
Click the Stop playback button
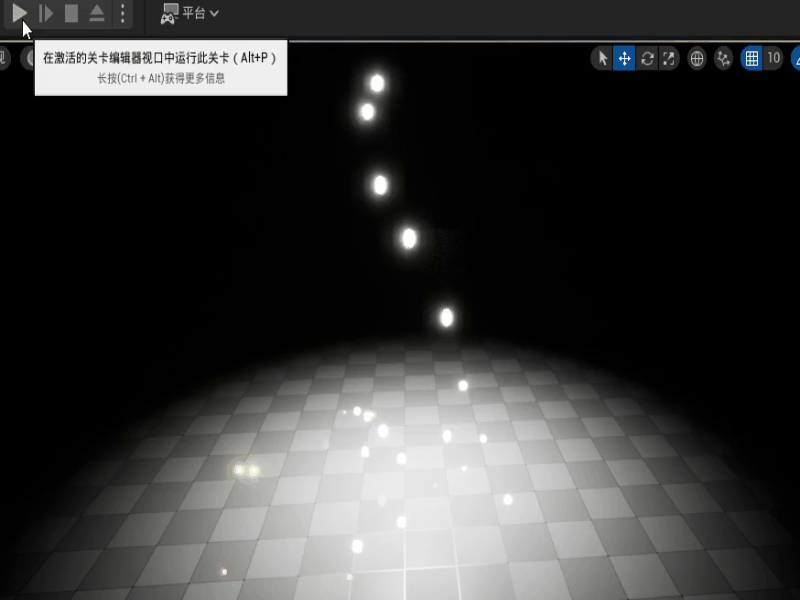click(x=71, y=13)
